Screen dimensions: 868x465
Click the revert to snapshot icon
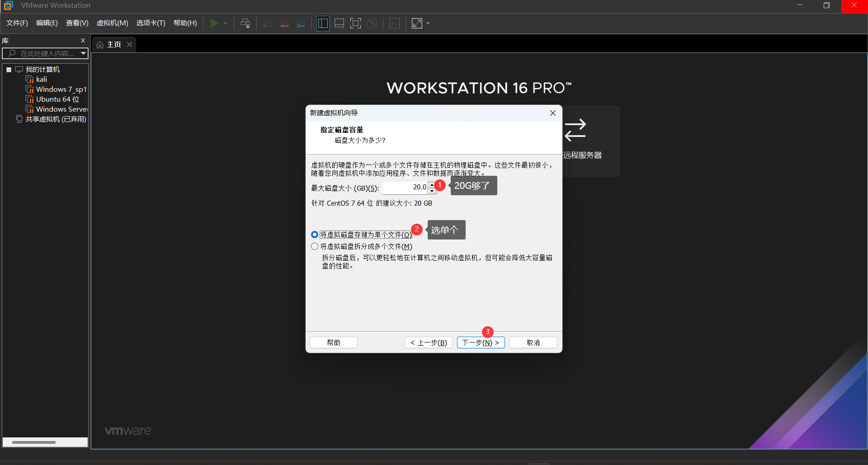pos(284,23)
